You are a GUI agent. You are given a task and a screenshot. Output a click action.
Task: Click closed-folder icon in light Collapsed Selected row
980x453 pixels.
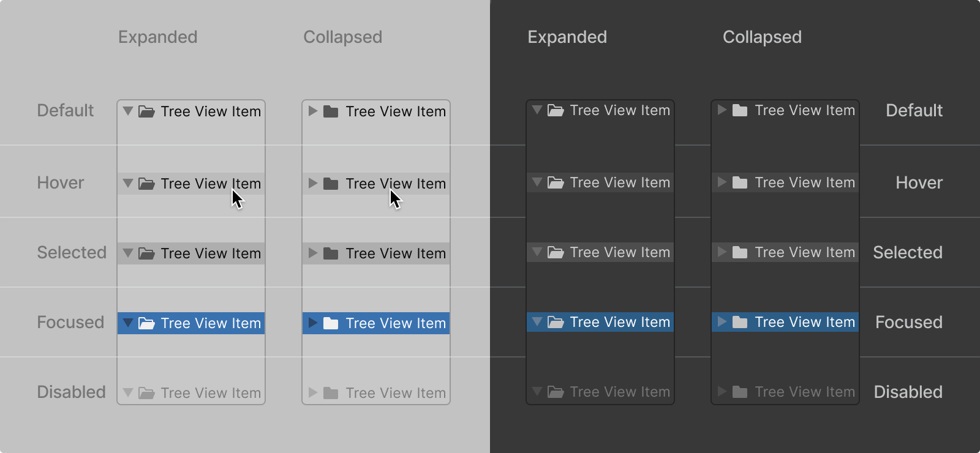pos(331,253)
